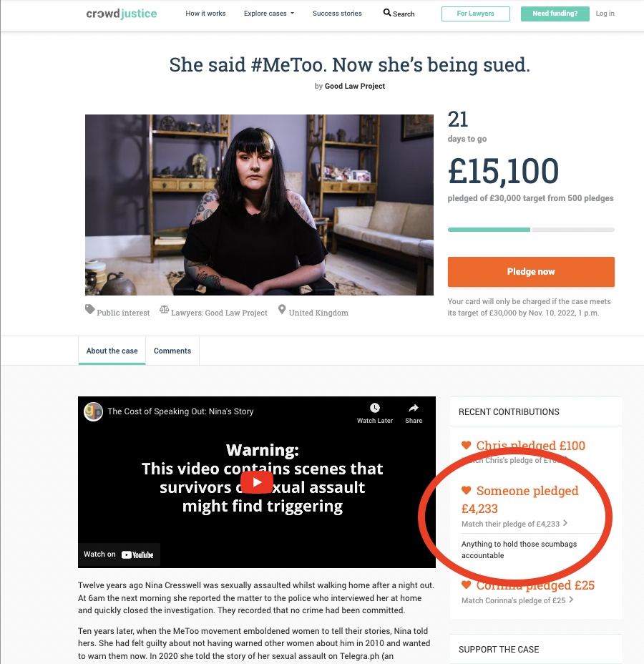Click the pledge progress bar
The image size is (644, 664).
point(531,230)
